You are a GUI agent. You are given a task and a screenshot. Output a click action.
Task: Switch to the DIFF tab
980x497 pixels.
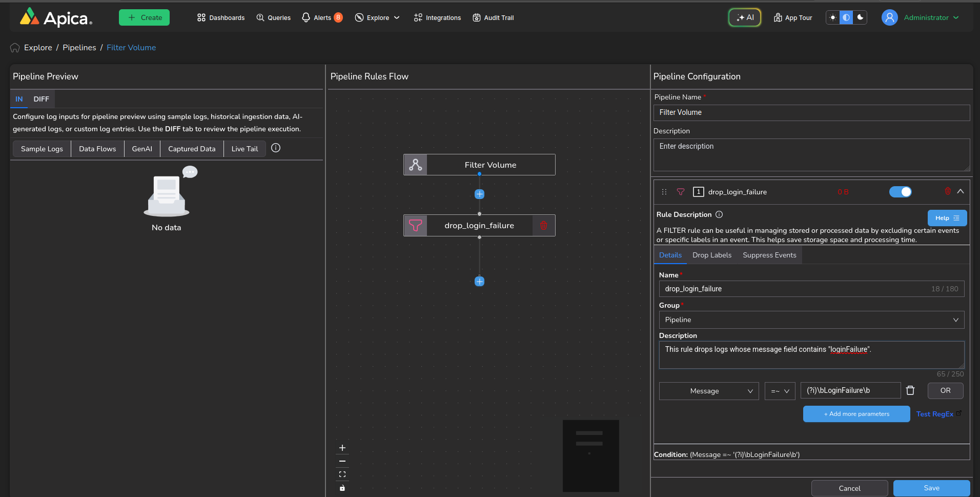pos(41,99)
